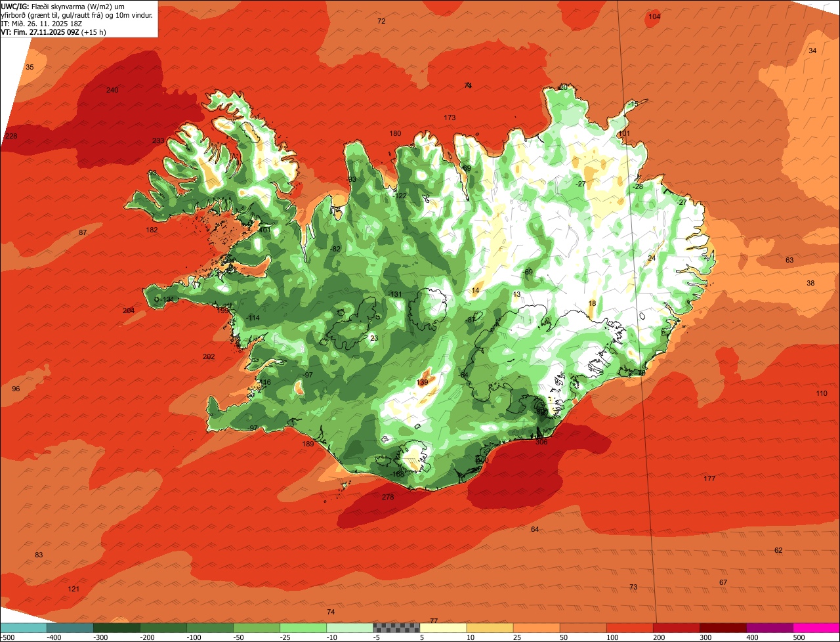Click the purple 400 to 500 legend swatch

pos(770,628)
